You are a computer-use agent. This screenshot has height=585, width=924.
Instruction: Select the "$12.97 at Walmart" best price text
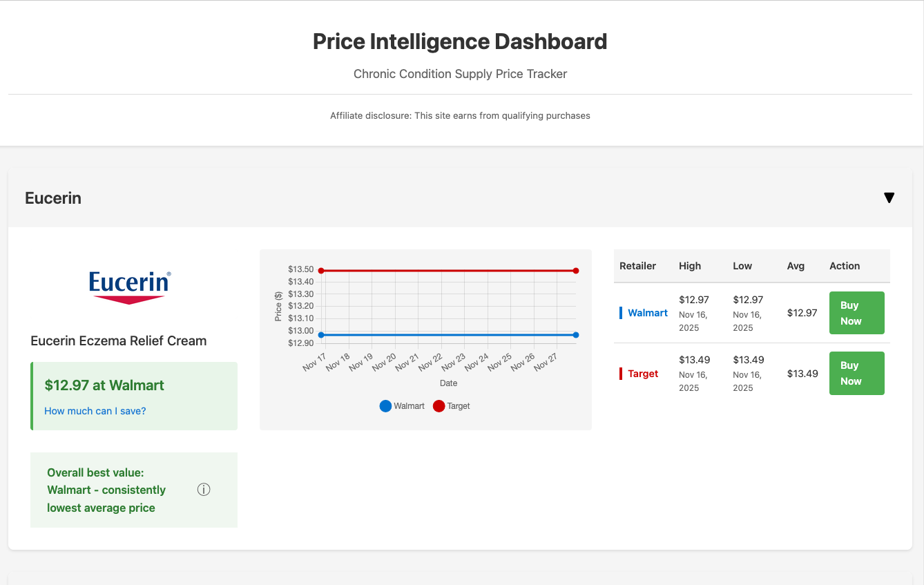[104, 385]
